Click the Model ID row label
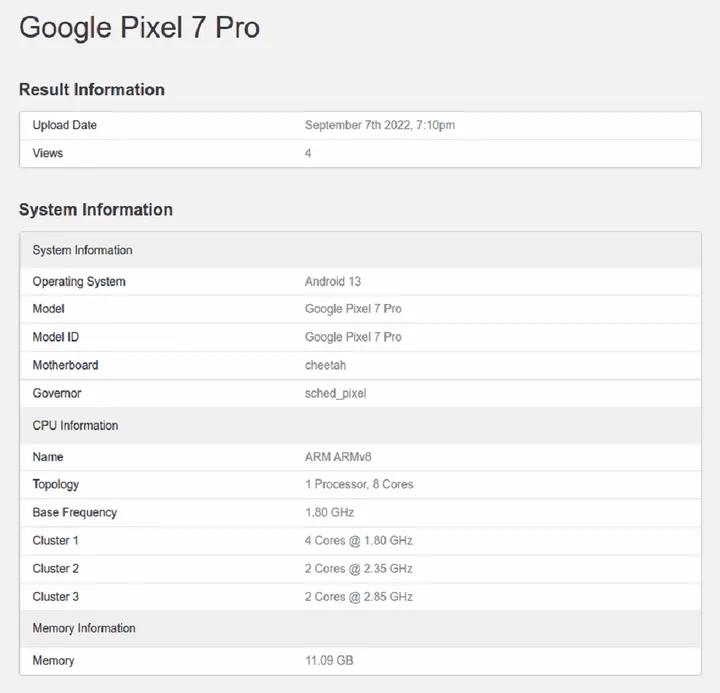The width and height of the screenshot is (720, 693). 56,337
